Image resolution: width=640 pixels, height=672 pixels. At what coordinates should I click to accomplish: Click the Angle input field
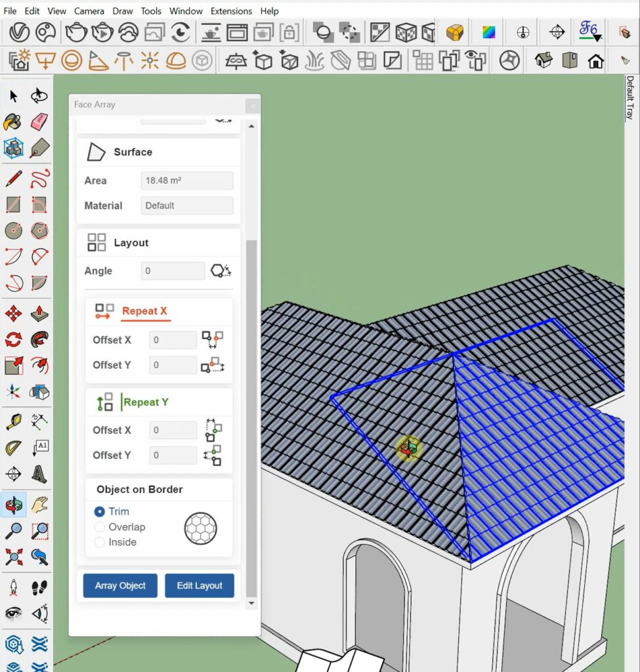173,271
